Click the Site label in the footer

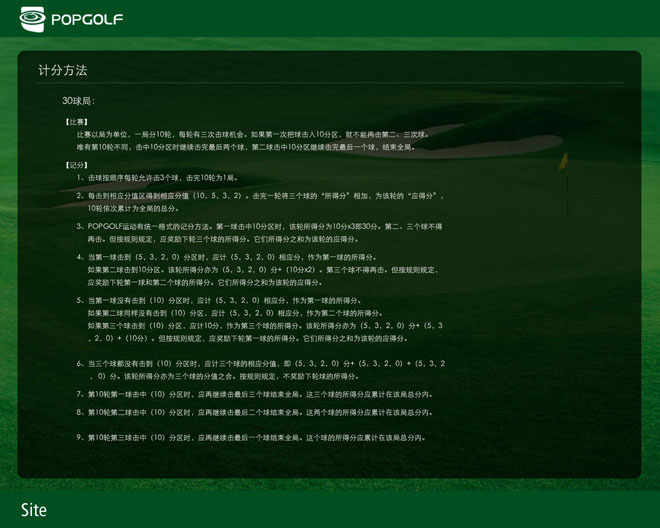[33, 510]
